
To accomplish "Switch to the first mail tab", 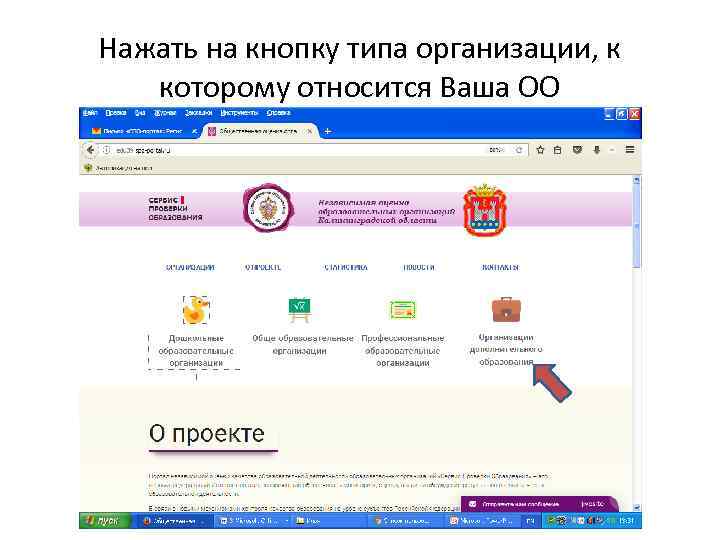I will pyautogui.click(x=142, y=131).
